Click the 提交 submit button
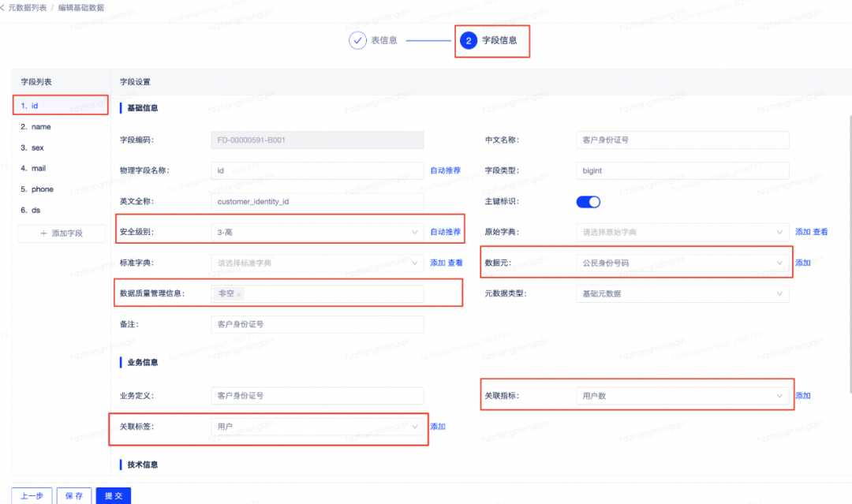This screenshot has height=504, width=852. [113, 495]
